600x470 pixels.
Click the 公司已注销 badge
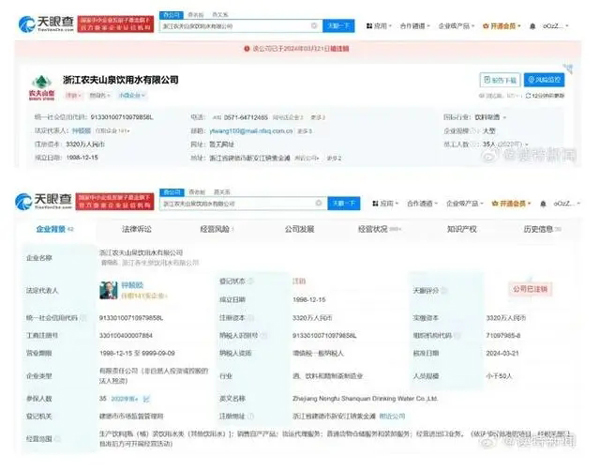530,289
